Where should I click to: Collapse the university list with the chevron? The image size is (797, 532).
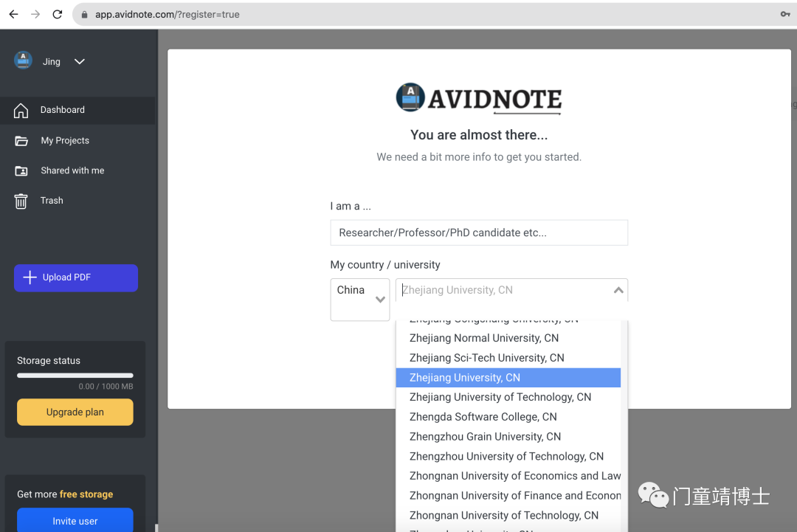click(x=618, y=290)
